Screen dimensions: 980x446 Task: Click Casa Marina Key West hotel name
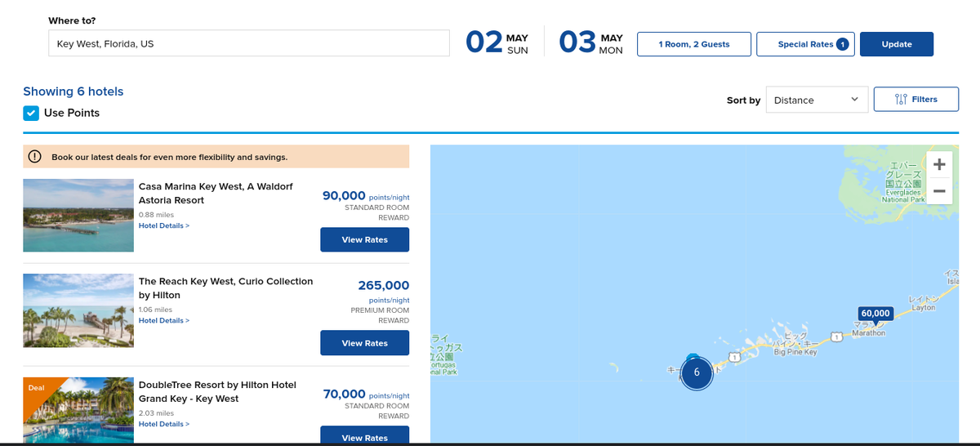pos(216,193)
